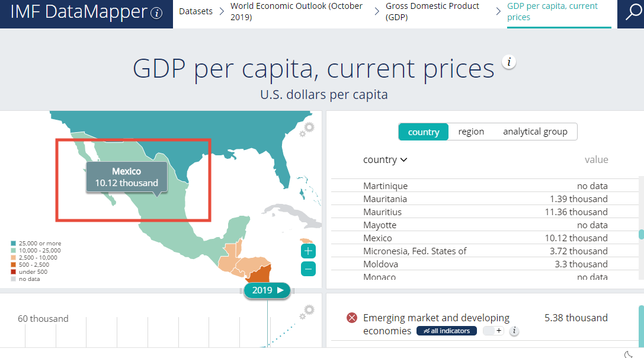The image size is (644, 358).
Task: Zoom out the map with minus button
Action: click(308, 269)
